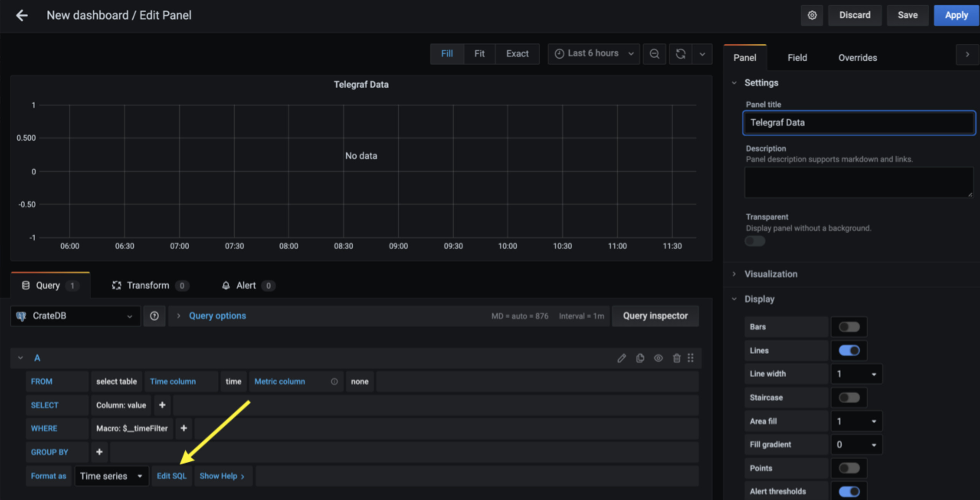
Task: Click the Metric column info icon
Action: point(334,382)
